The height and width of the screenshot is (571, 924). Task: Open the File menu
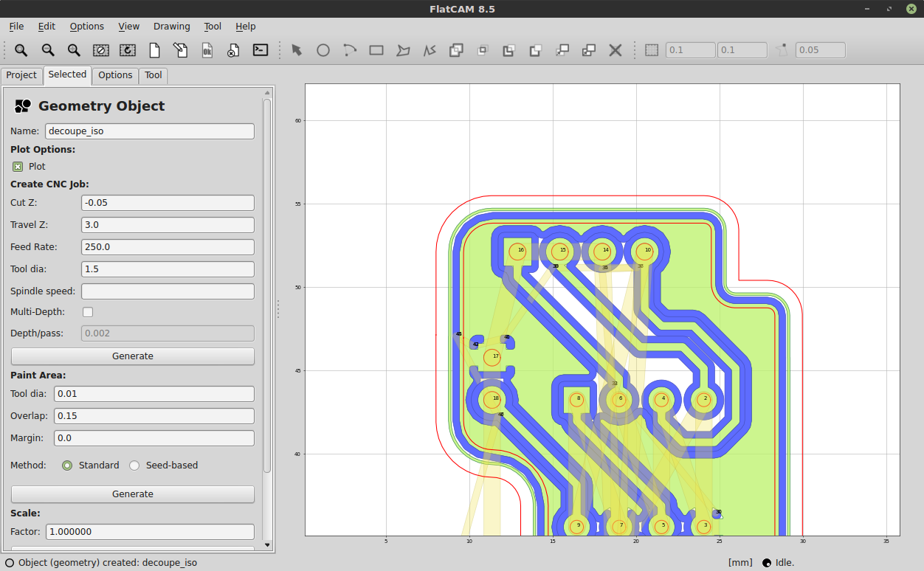[x=16, y=26]
